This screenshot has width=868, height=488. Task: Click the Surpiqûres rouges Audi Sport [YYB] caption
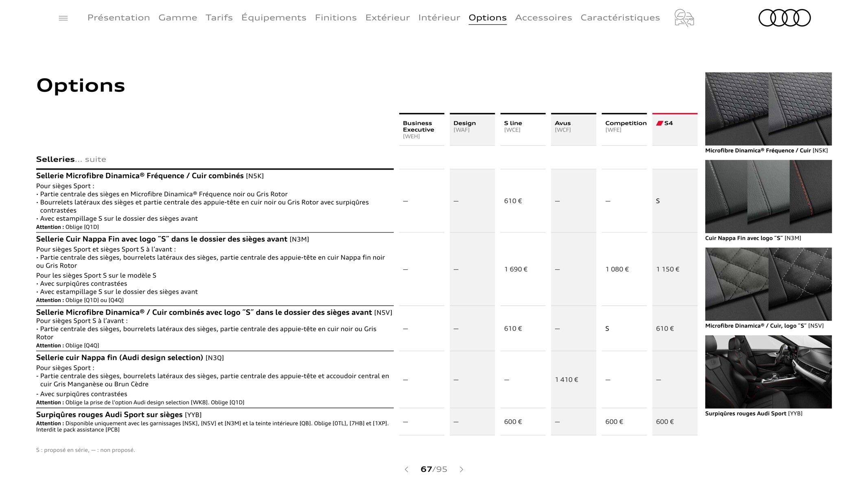[x=754, y=413]
